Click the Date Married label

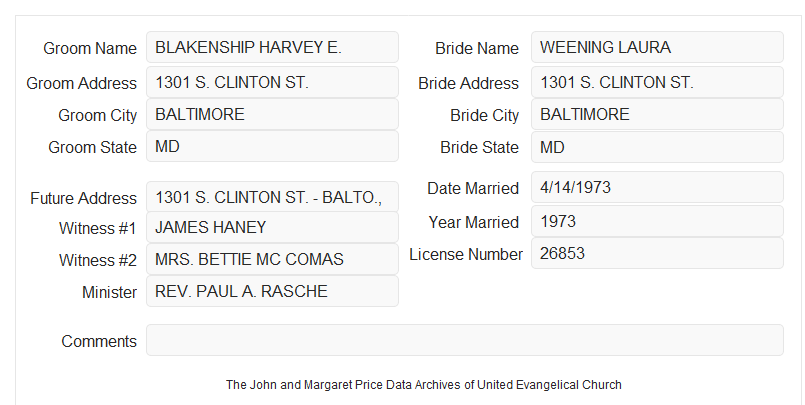pos(473,188)
